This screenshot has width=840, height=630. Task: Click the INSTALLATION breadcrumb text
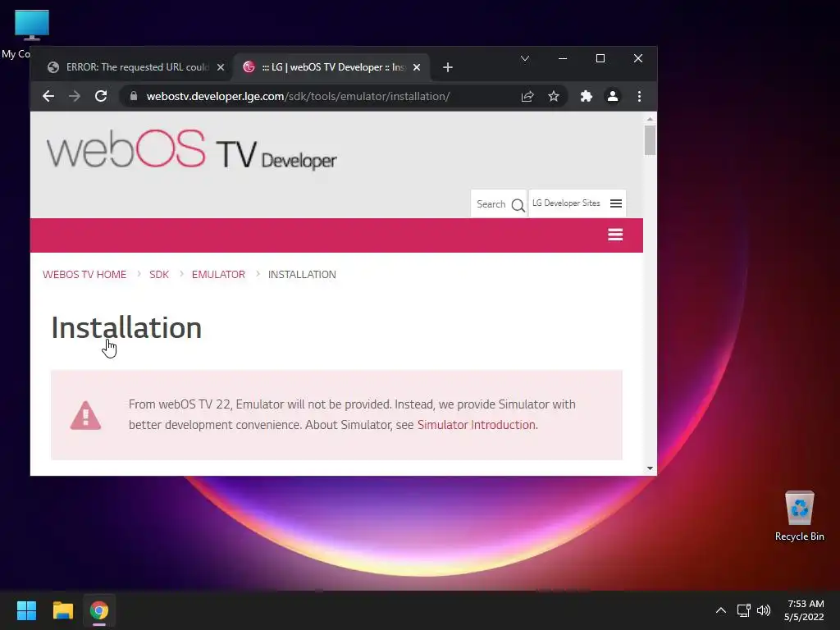tap(302, 274)
